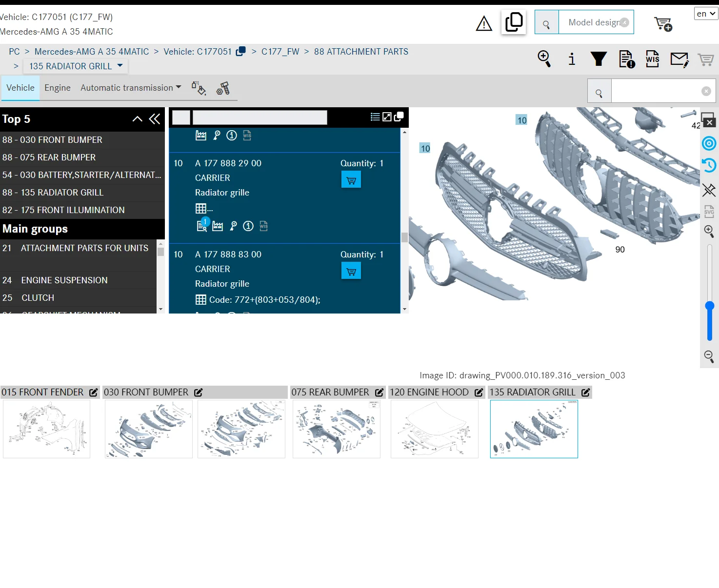Click the envelope with pencil feedback icon

(x=679, y=59)
